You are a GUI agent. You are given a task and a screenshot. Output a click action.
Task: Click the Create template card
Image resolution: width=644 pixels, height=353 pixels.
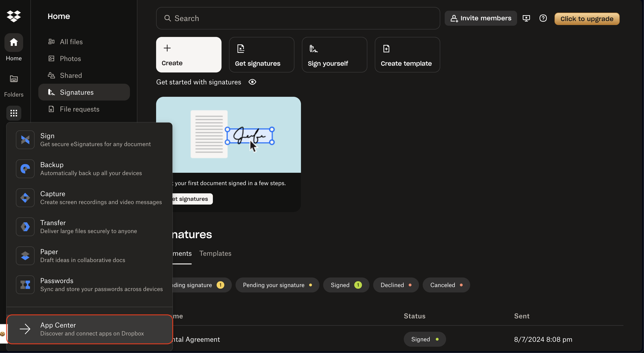(407, 55)
